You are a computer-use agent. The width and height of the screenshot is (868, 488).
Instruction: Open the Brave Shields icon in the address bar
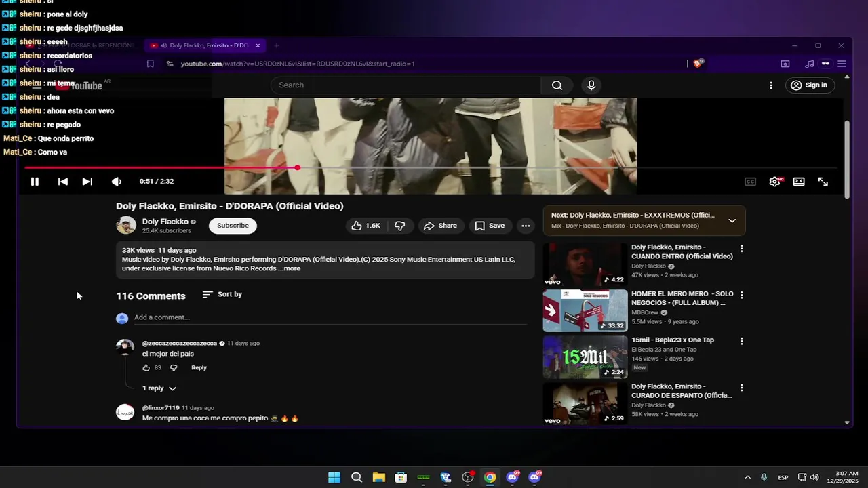pos(698,64)
